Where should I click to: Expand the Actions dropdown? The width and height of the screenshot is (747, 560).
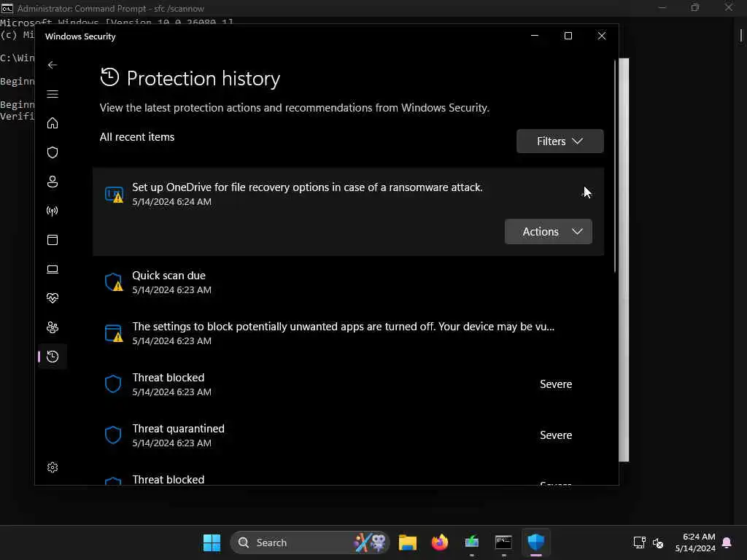tap(548, 231)
